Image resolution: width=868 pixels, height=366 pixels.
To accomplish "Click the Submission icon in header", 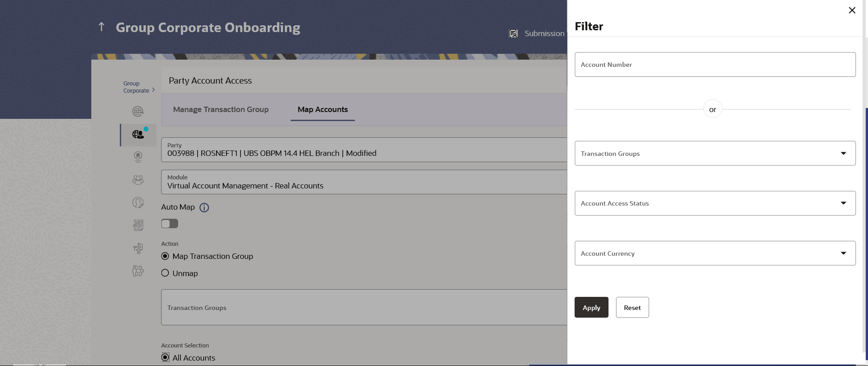I will [514, 33].
